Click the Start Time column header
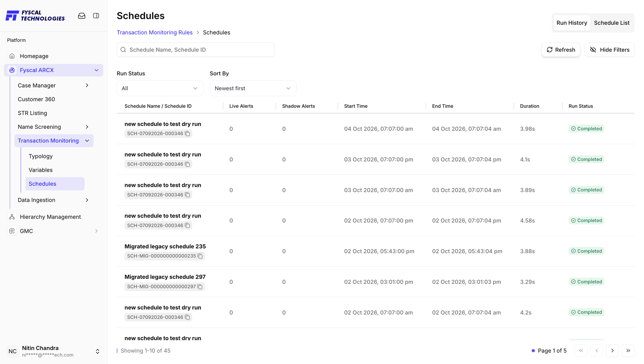This screenshot has width=644, height=364. pos(356,106)
